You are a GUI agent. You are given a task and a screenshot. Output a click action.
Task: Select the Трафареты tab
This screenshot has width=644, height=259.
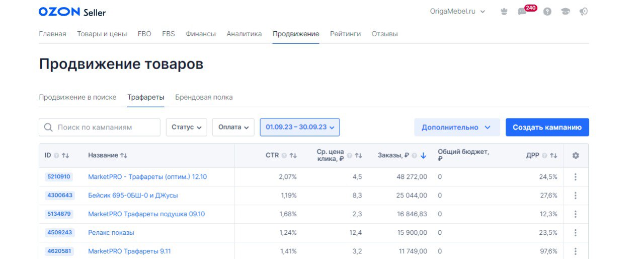point(146,97)
